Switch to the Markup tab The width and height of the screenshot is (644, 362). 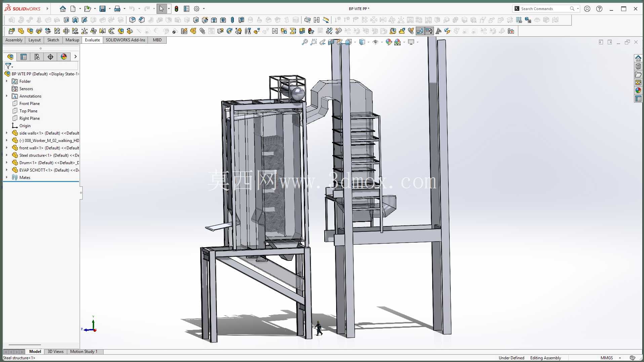coord(72,40)
